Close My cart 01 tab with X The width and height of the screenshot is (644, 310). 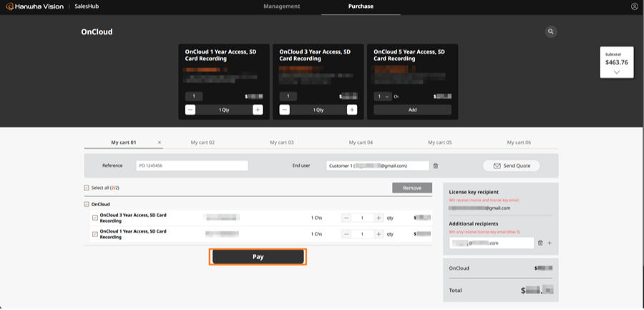[160, 142]
